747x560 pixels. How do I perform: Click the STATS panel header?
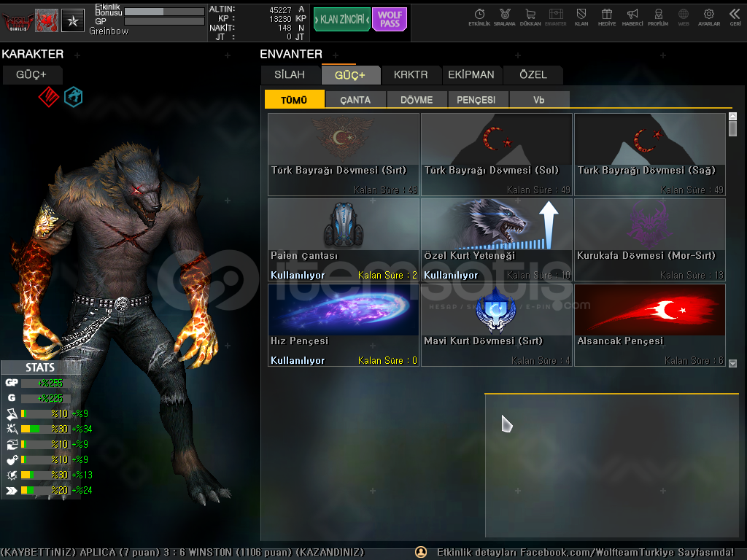pyautogui.click(x=41, y=367)
